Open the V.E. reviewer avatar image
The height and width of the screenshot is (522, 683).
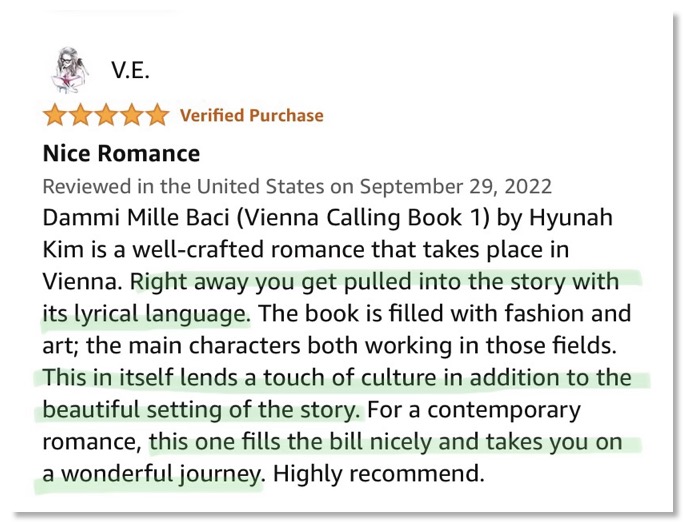[x=70, y=70]
